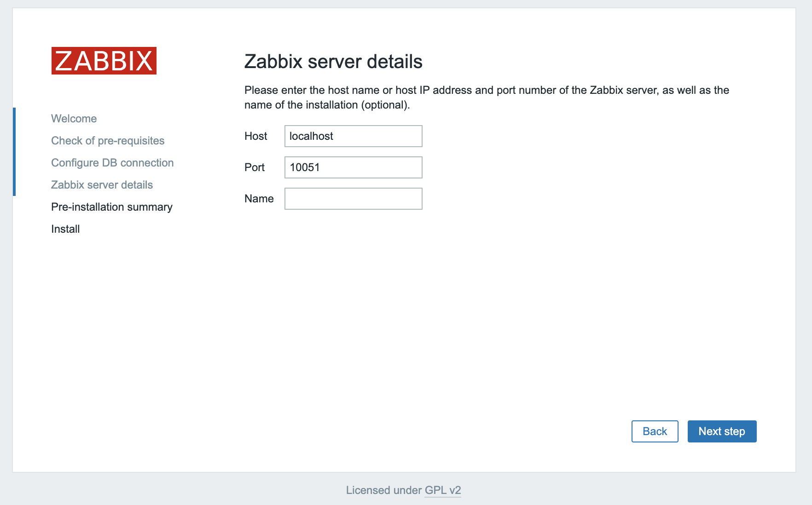This screenshot has width=812, height=505.
Task: Proceed with the Next step button
Action: (x=722, y=431)
